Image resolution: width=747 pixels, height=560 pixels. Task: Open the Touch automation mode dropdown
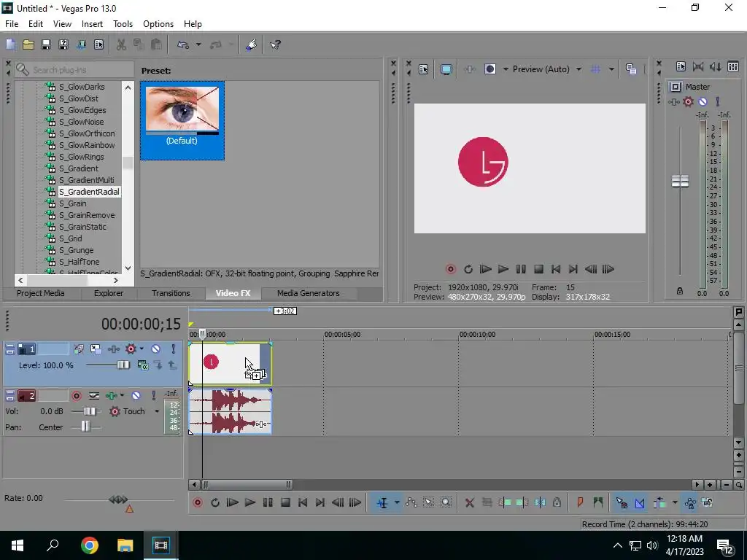tap(157, 411)
